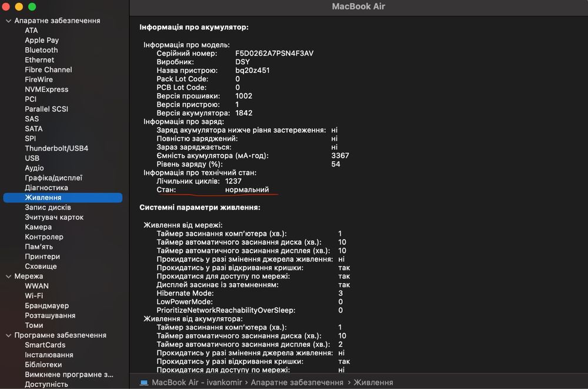This screenshot has width=588, height=389.
Task: Select ATA in the sidebar
Action: pos(31,31)
